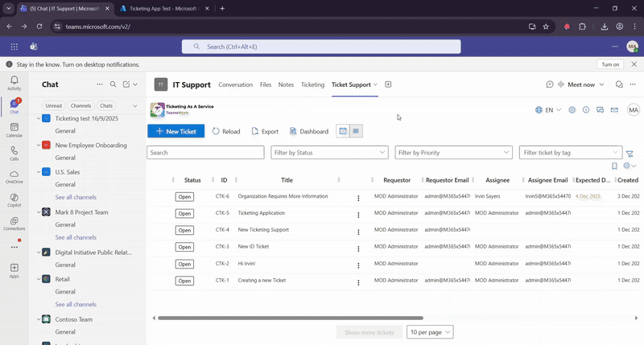Screen dimensions: 644x345
Task: Open the envelope mail icon in ticketing app
Action: click(614, 110)
